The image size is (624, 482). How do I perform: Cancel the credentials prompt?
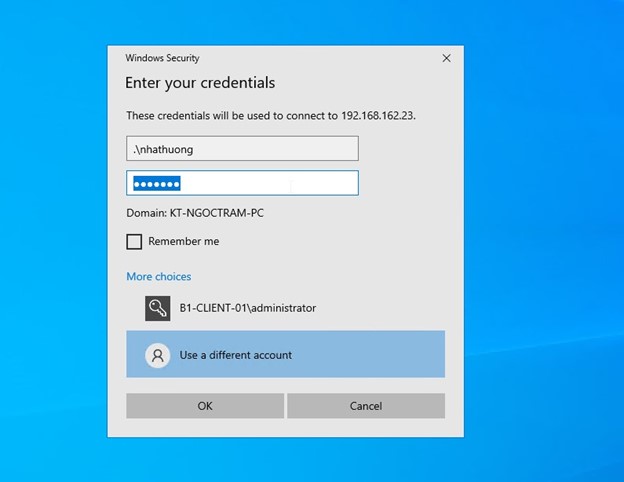(365, 406)
